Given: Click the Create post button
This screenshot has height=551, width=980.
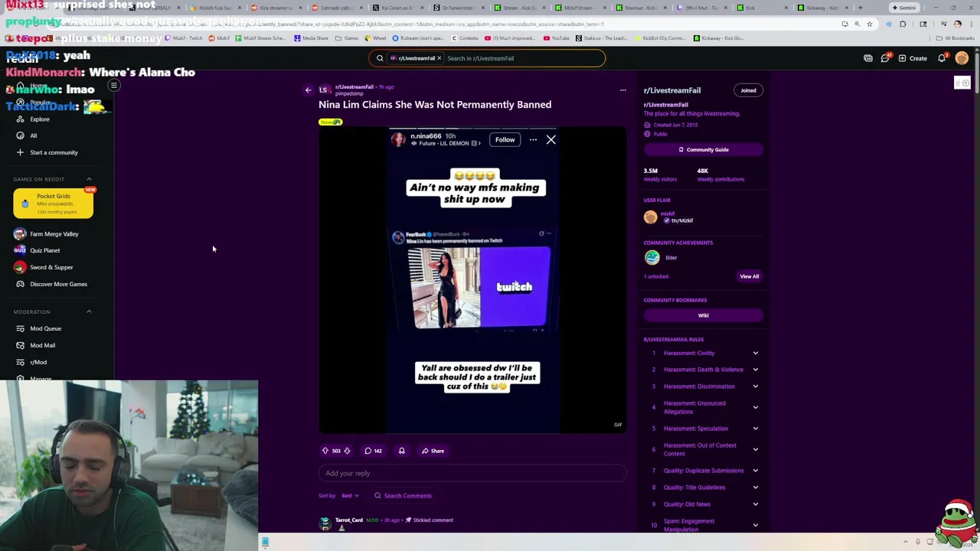Looking at the screenshot, I should tap(913, 58).
